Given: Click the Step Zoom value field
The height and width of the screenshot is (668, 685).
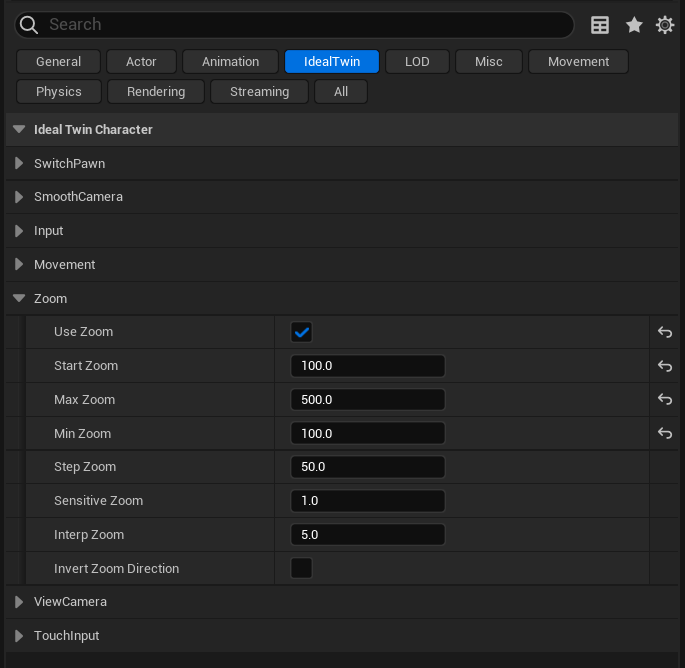Looking at the screenshot, I should pos(367,467).
